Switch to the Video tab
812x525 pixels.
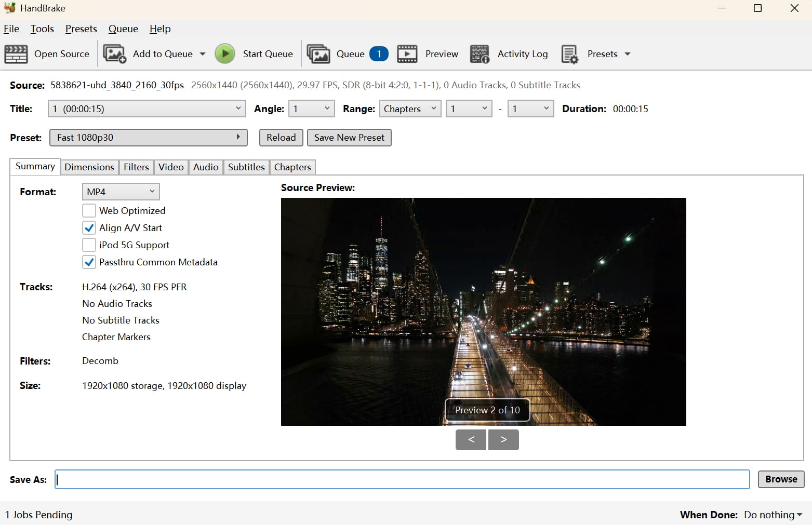click(171, 167)
